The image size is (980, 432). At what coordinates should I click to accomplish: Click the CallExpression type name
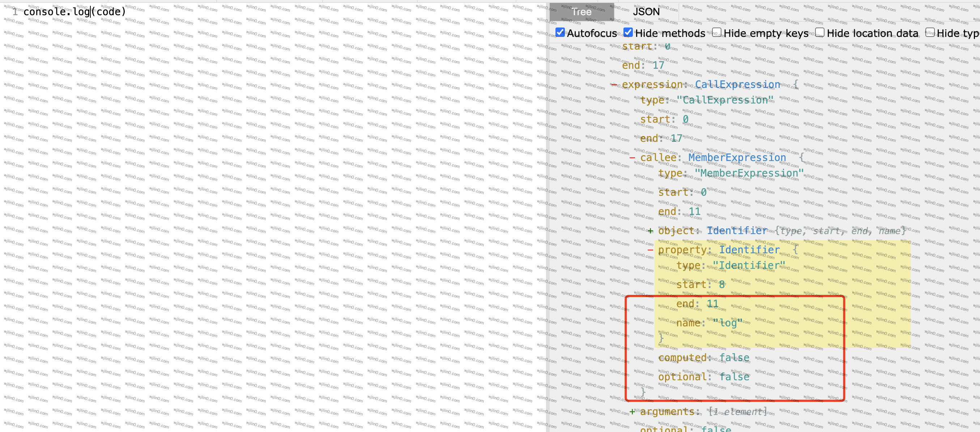pyautogui.click(x=738, y=85)
